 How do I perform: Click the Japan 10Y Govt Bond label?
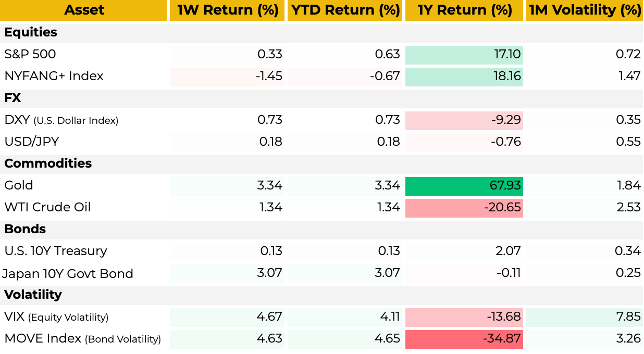68,273
